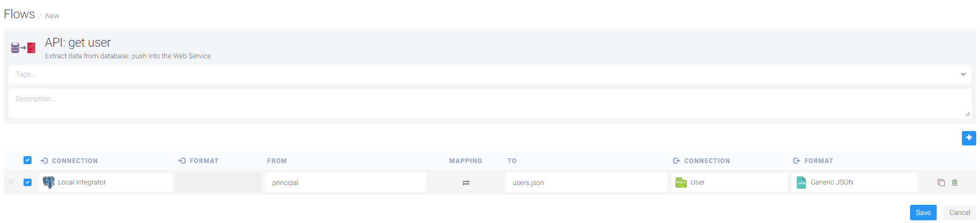Expand the Tags dropdown chevron
The image size is (980, 223).
[963, 74]
